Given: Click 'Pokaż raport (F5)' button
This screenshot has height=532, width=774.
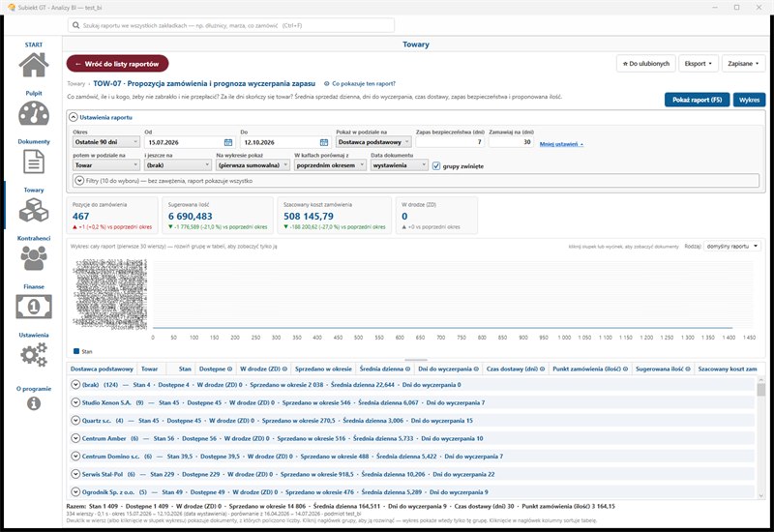Looking at the screenshot, I should click(697, 100).
